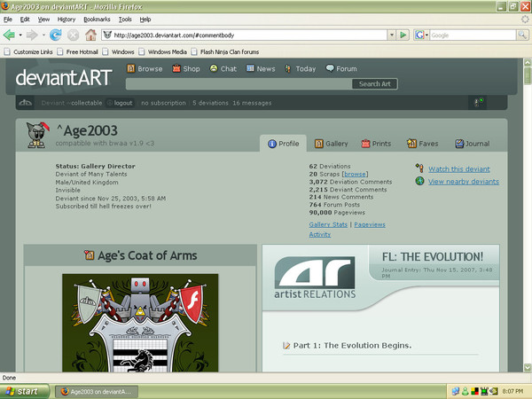This screenshot has height=399, width=532.
Task: Open the Today navigation link
Action: pyautogui.click(x=301, y=68)
